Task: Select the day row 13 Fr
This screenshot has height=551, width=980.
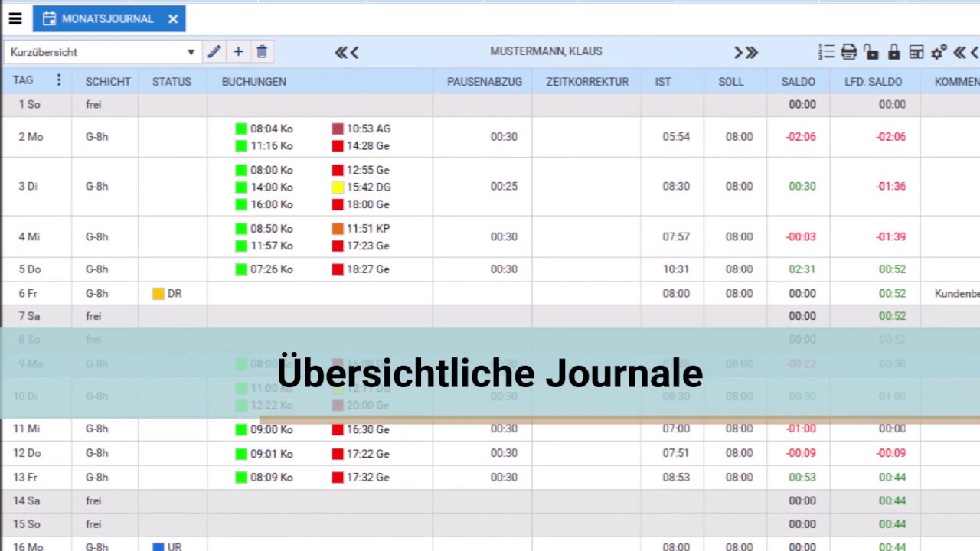Action: point(490,477)
